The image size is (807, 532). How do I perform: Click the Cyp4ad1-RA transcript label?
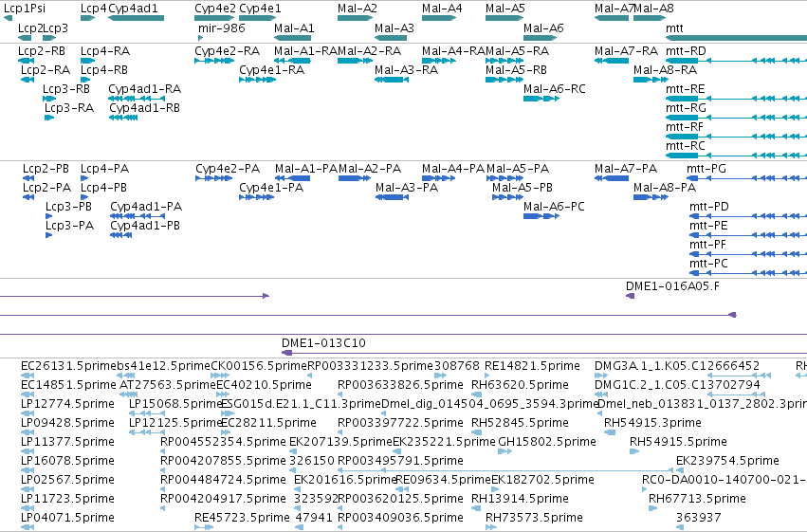145,89
